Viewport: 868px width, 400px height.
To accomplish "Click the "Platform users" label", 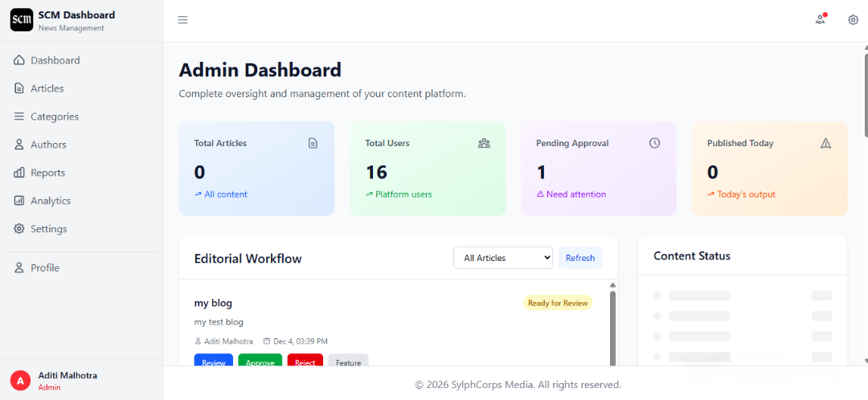I will 403,194.
